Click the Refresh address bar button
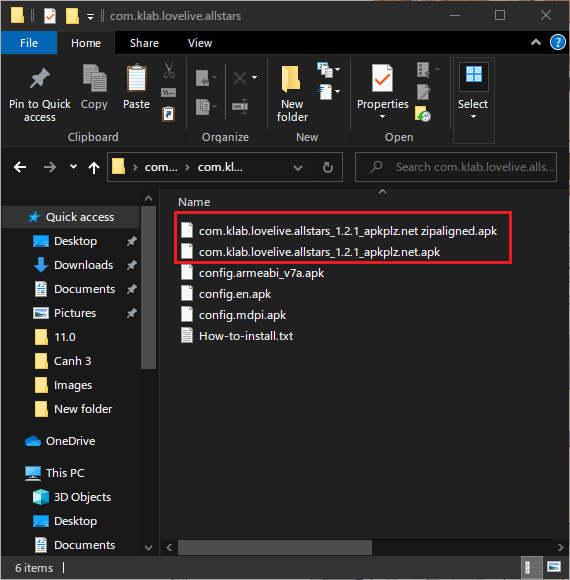 coord(327,168)
